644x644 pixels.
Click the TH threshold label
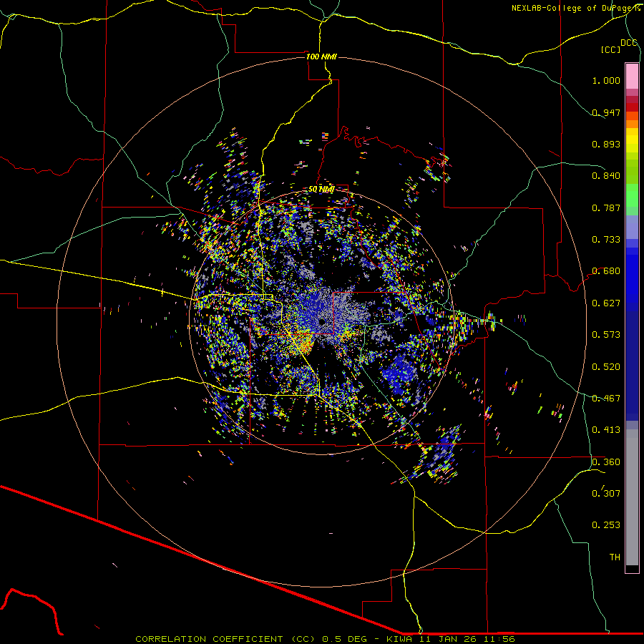tap(615, 557)
